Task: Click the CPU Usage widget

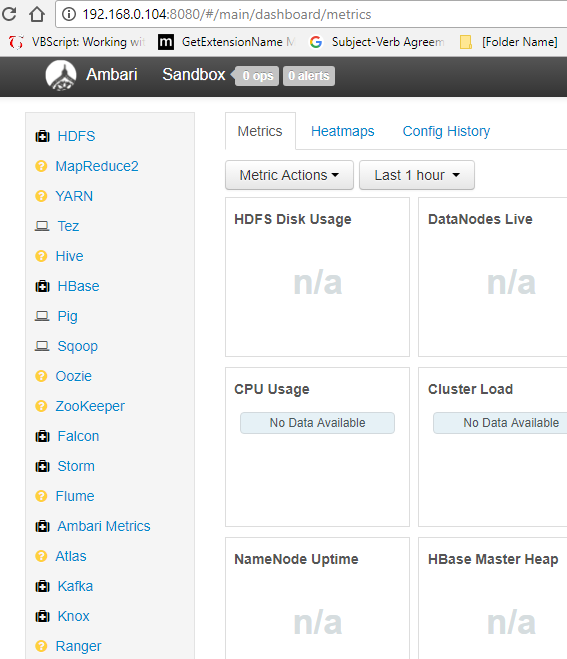Action: (317, 447)
